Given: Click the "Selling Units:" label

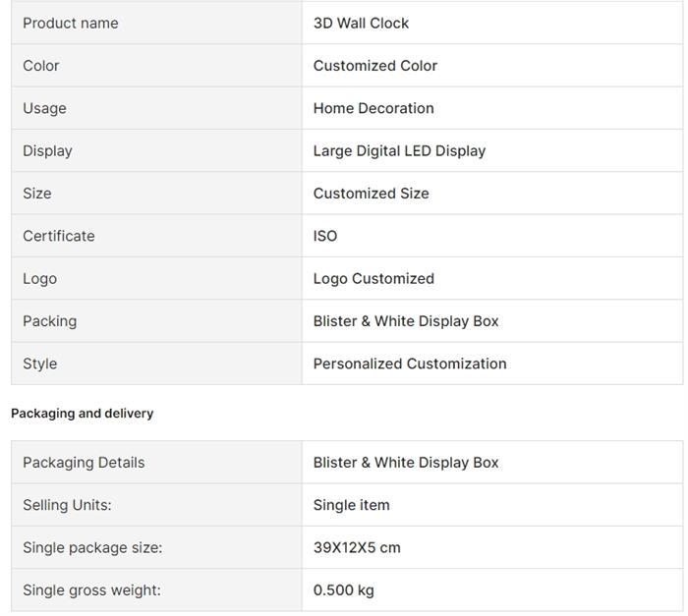Looking at the screenshot, I should coord(67,505).
